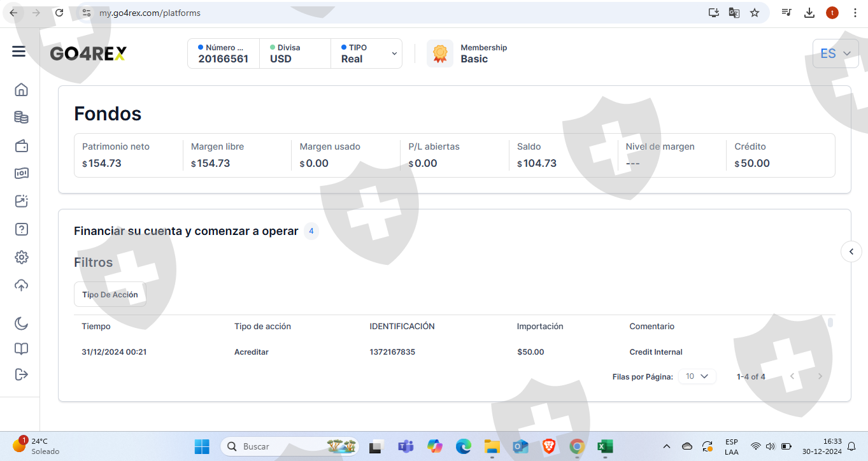The image size is (868, 461).
Task: Open the wallet icon in sidebar
Action: 22,146
